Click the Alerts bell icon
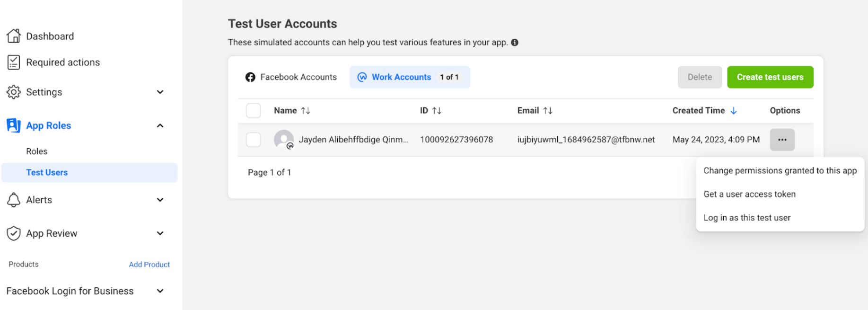This screenshot has height=310, width=868. pyautogui.click(x=14, y=200)
